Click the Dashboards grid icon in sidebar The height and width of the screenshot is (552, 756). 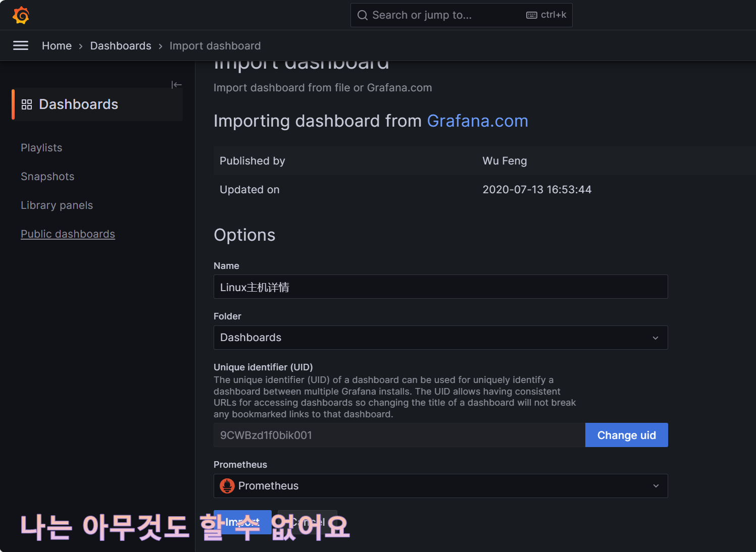point(27,104)
